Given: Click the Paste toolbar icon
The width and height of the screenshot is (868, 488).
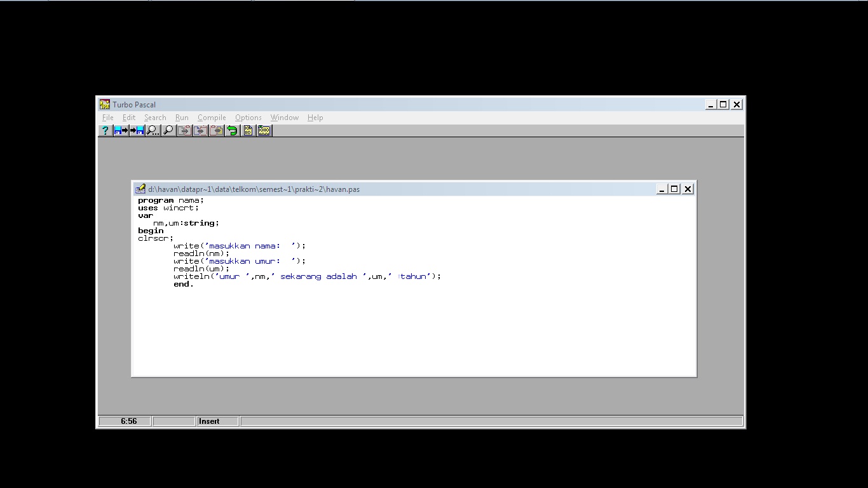Looking at the screenshot, I should click(x=216, y=130).
